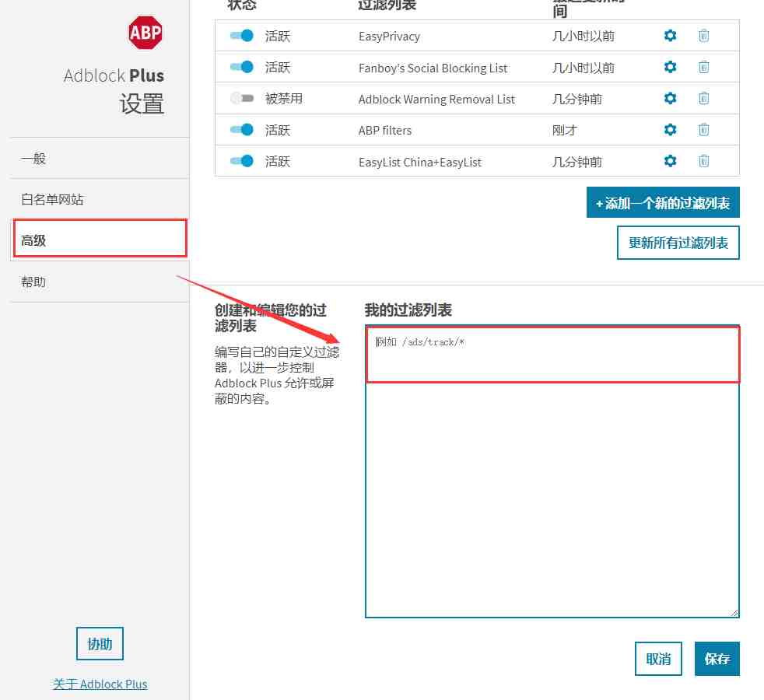Click Adblock Warning Removal List name
The image size is (764, 700).
(436, 99)
